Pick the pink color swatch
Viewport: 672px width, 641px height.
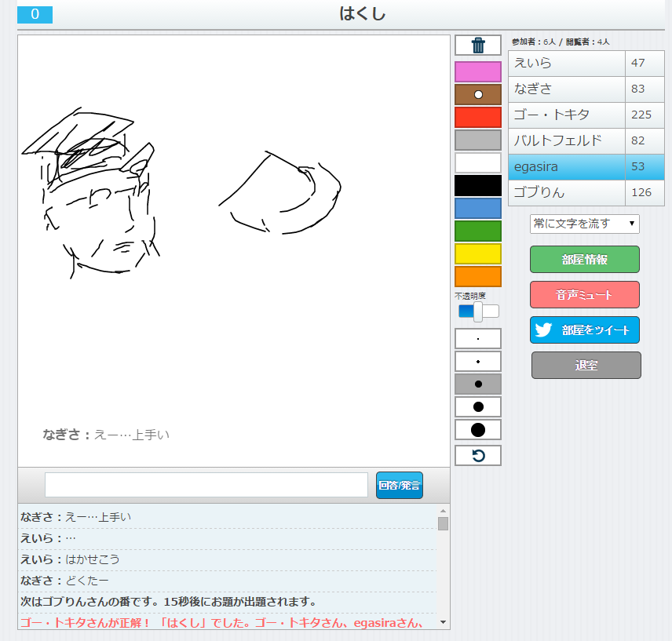pos(478,71)
